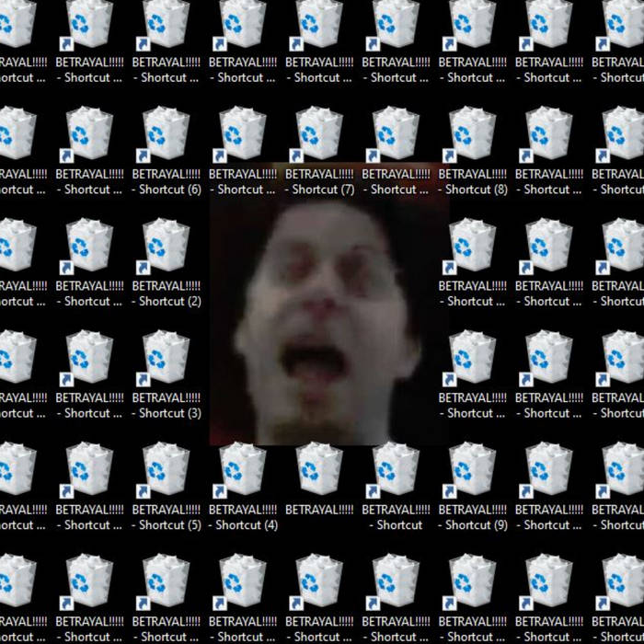Click the recycle bin icon for Shortcut (9)
Viewport: 644px width, 644px height.
pyautogui.click(x=473, y=469)
